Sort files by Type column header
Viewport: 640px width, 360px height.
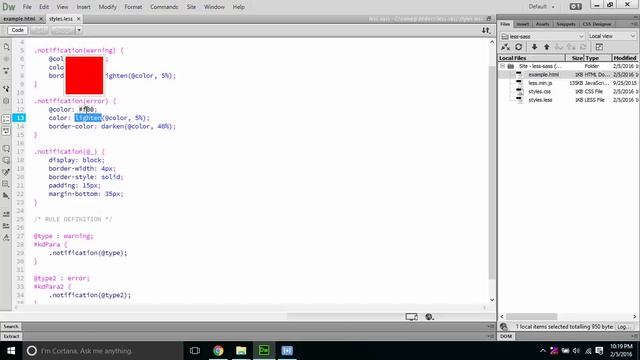tap(598, 58)
